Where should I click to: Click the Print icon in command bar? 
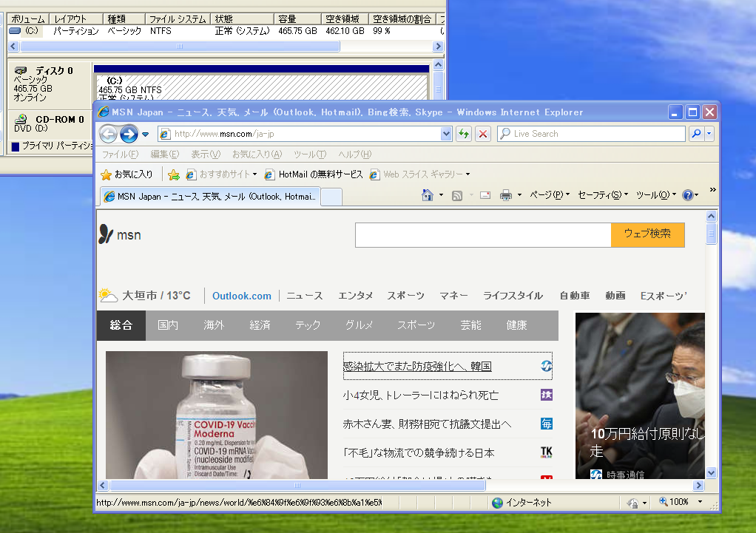506,195
